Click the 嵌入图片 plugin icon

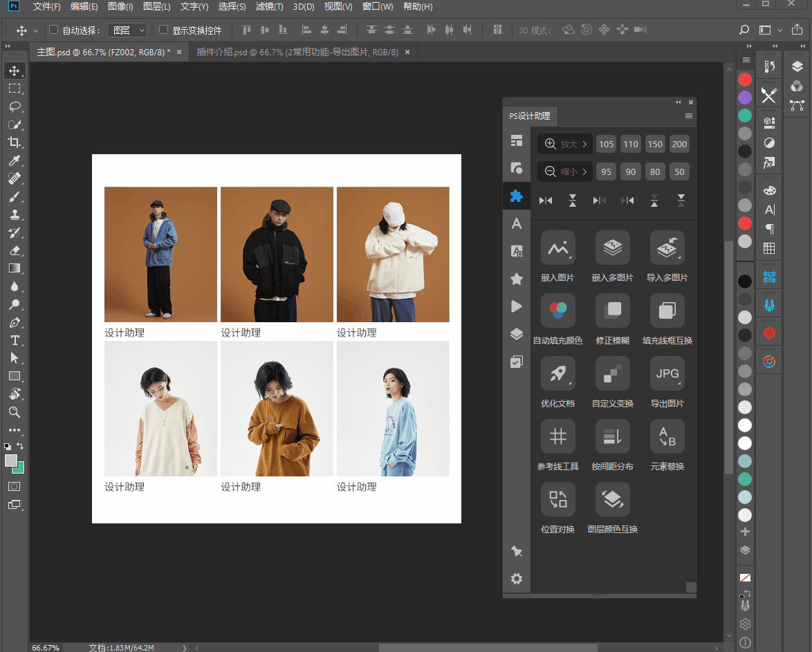click(x=557, y=248)
